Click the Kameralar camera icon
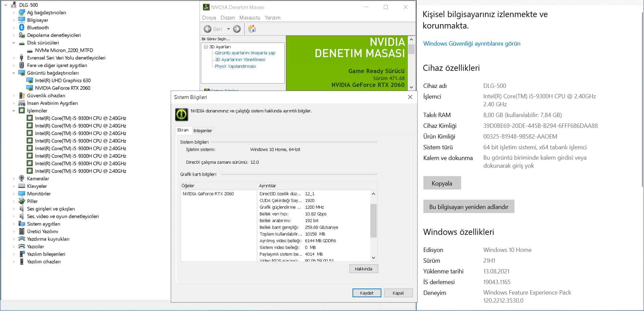Image resolution: width=644 pixels, height=311 pixels. point(22,178)
